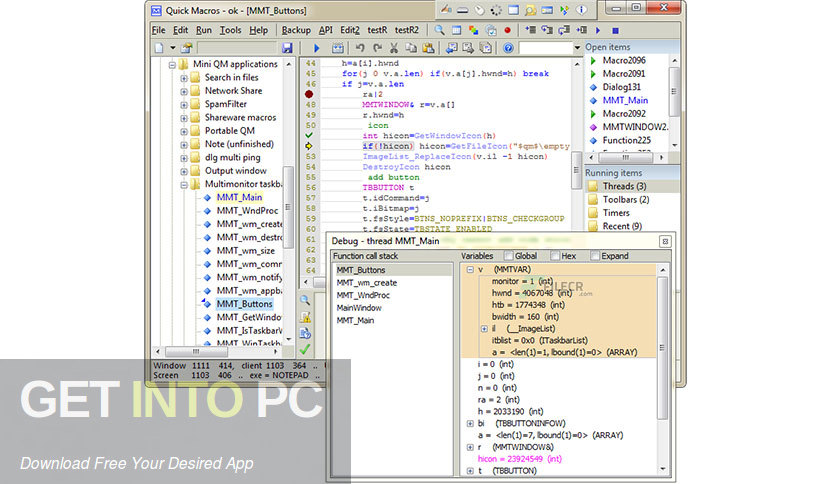Select MMT_WndProc in the macro tree
Image resolution: width=836 pixels, height=484 pixels.
(247, 211)
